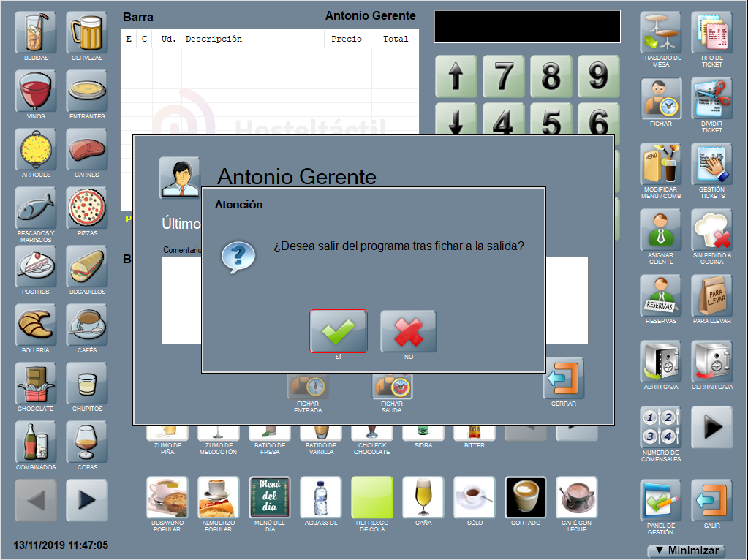Click the Cerrar button in clock-in dialog

[x=563, y=379]
